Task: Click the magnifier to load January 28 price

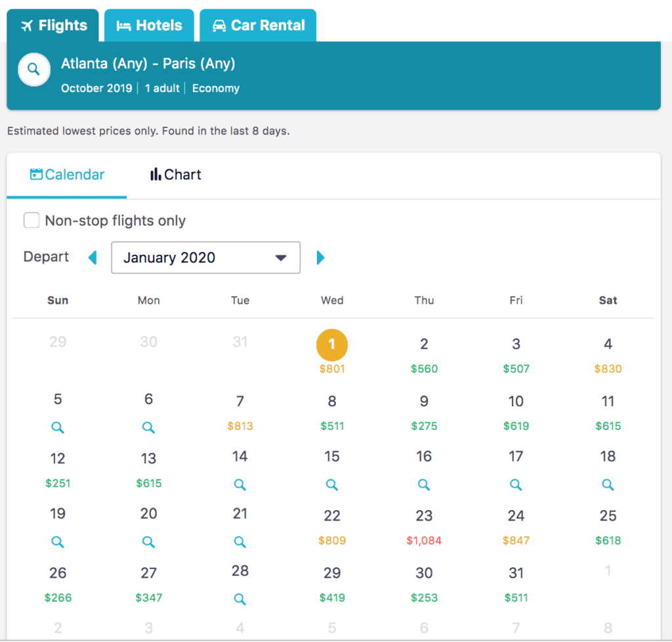Action: click(x=240, y=599)
